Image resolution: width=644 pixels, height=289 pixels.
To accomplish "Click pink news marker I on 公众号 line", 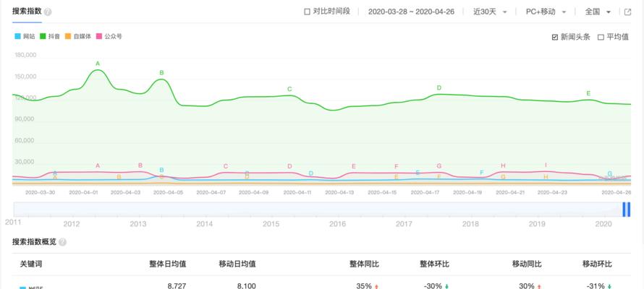I will (x=546, y=165).
